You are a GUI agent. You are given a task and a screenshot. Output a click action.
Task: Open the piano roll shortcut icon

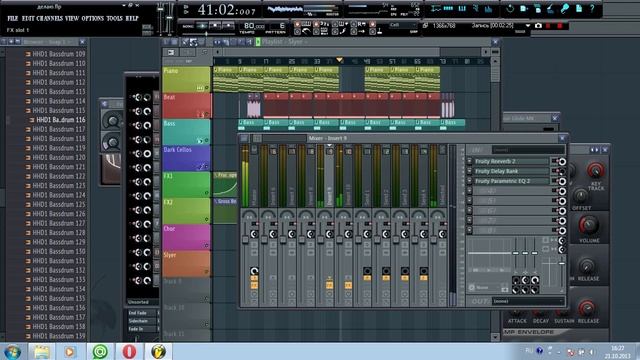pyautogui.click(x=462, y=9)
